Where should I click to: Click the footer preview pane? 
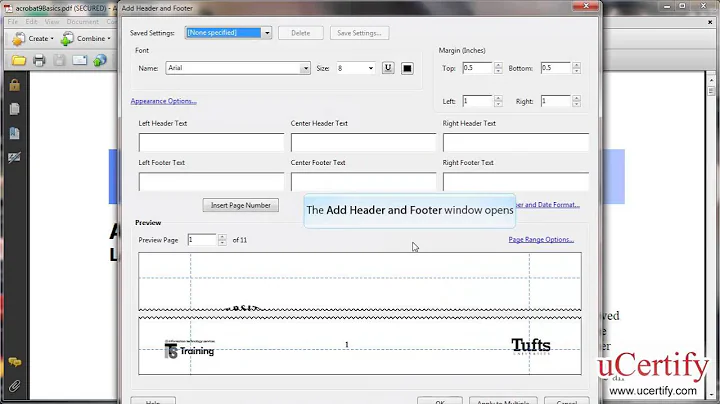(x=360, y=346)
